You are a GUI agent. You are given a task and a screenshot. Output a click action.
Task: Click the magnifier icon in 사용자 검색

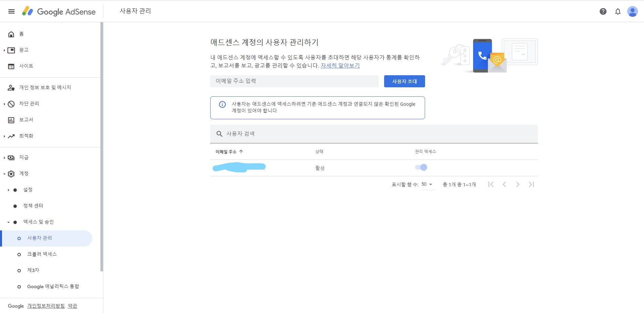[x=219, y=134]
